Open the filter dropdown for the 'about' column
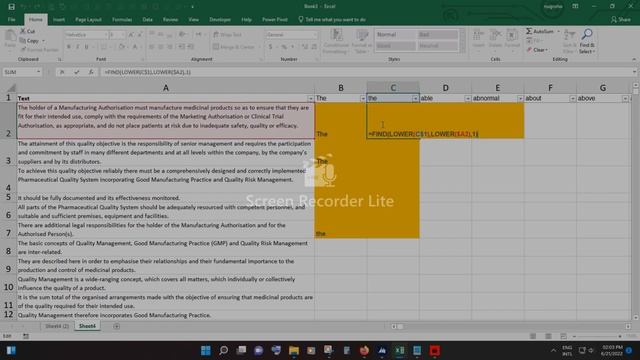This screenshot has height=360, width=640. tap(572, 99)
